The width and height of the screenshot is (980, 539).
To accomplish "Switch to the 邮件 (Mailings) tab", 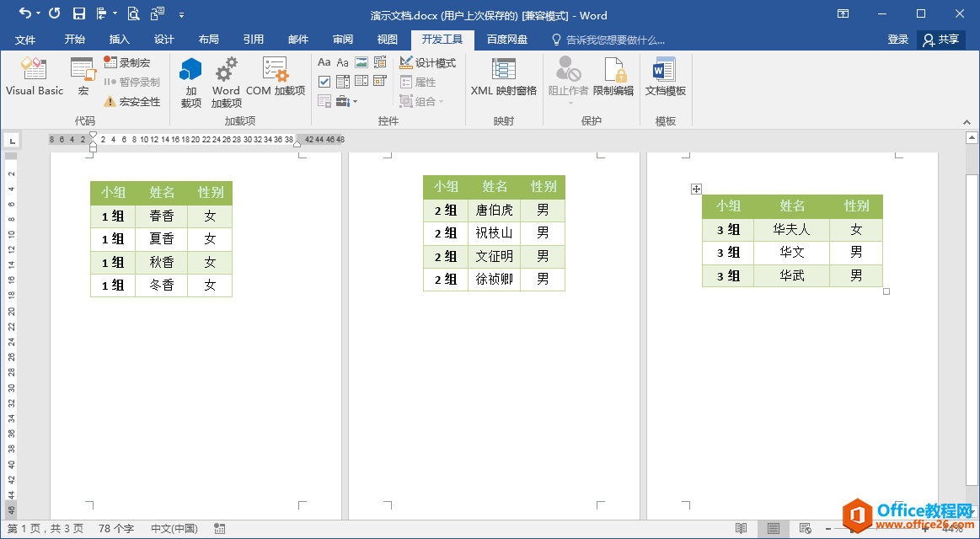I will 298,40.
